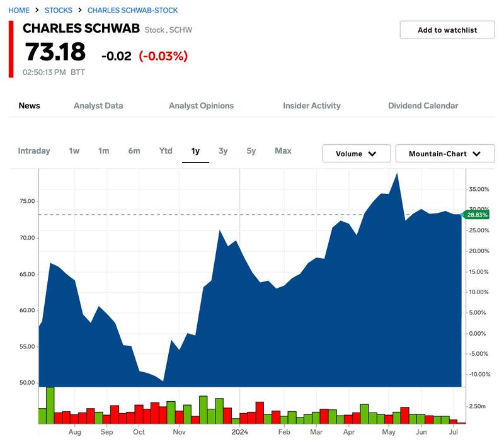504x444 pixels.
Task: Select the 5y chart range
Action: tap(251, 151)
